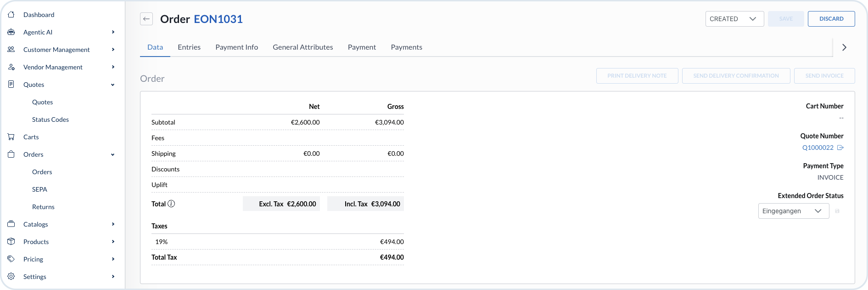Screen dimensions: 868x290
Task: Click the Dashboard home icon
Action: (11, 15)
